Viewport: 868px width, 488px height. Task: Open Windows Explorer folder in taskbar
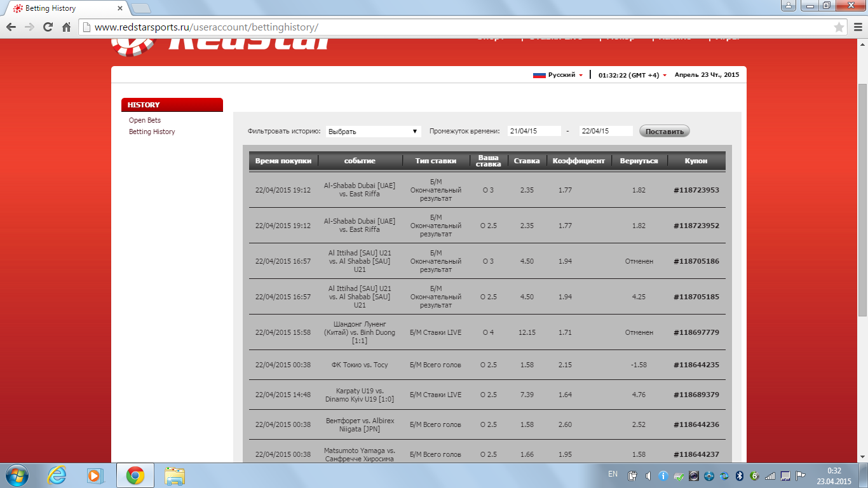175,475
